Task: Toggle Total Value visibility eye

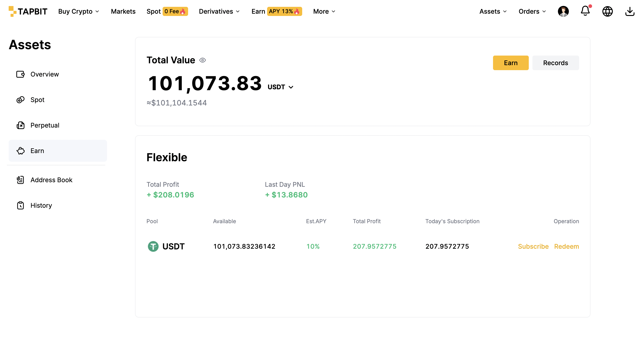Action: (x=202, y=60)
